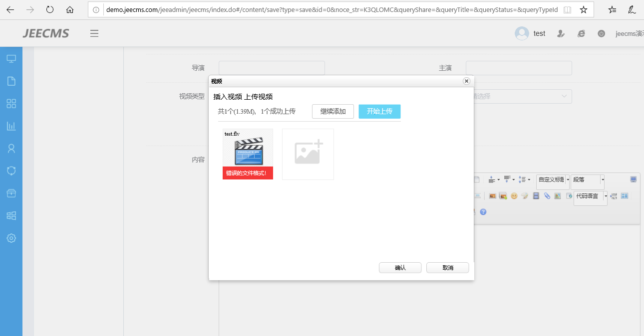Expand the 段落 paragraph format dropdown
Screen dimensions: 644x336
tap(603, 179)
